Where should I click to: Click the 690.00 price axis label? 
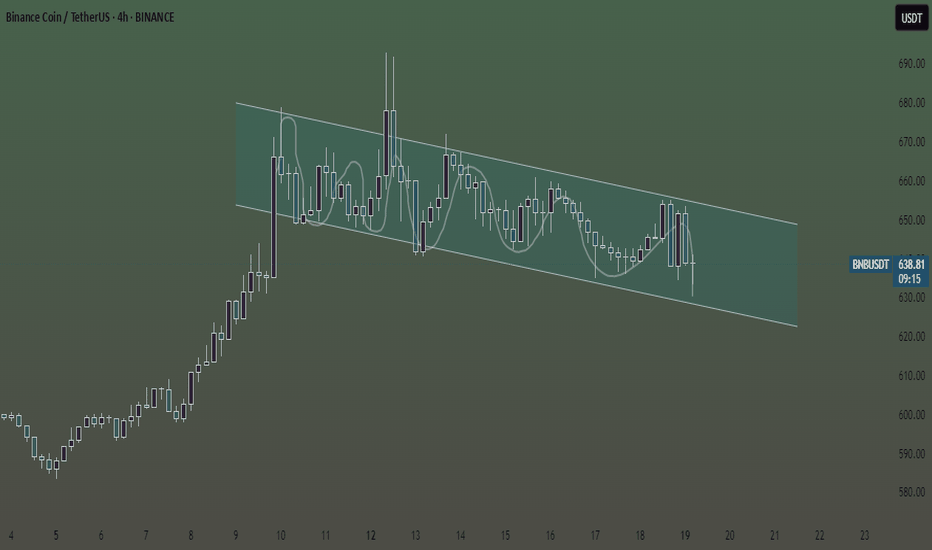(911, 64)
